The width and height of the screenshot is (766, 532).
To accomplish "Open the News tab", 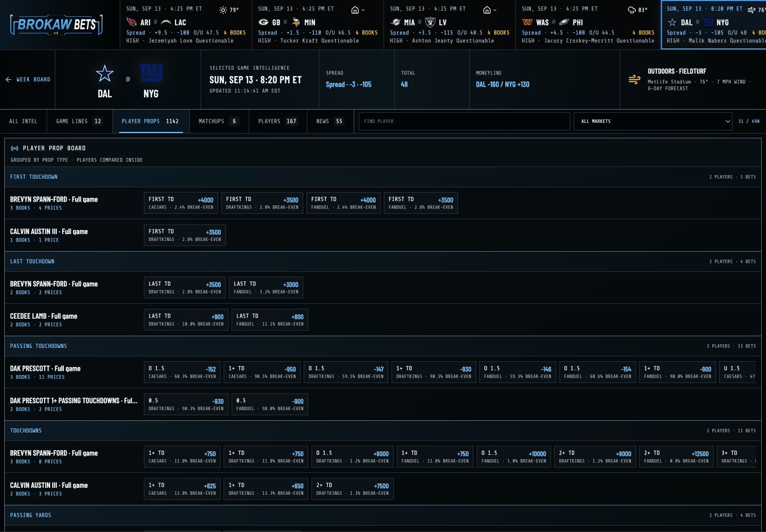I will pyautogui.click(x=330, y=121).
